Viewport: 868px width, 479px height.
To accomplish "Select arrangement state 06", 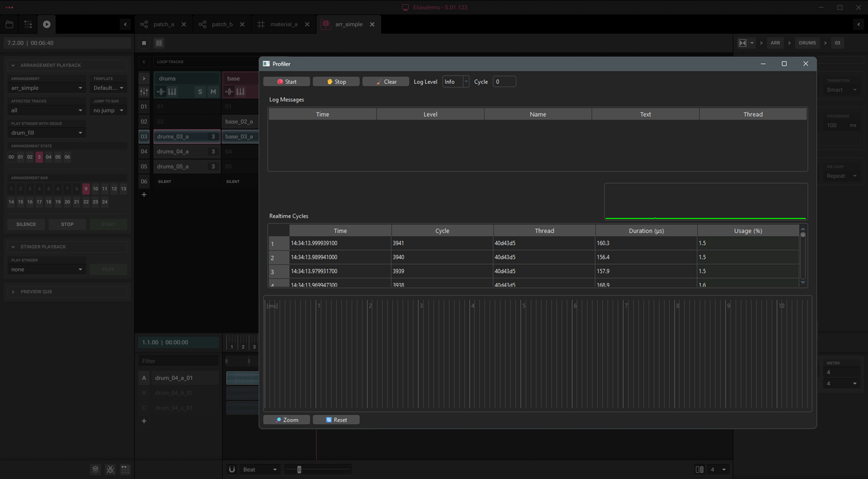I will coord(67,157).
